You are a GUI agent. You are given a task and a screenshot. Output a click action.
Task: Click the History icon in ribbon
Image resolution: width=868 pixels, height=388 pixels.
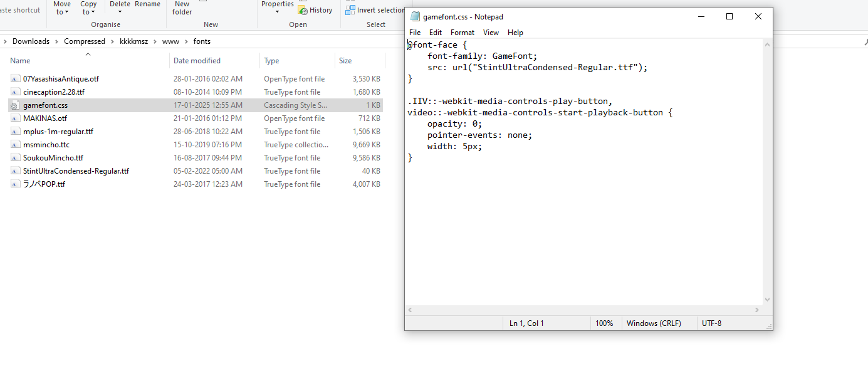tap(303, 10)
